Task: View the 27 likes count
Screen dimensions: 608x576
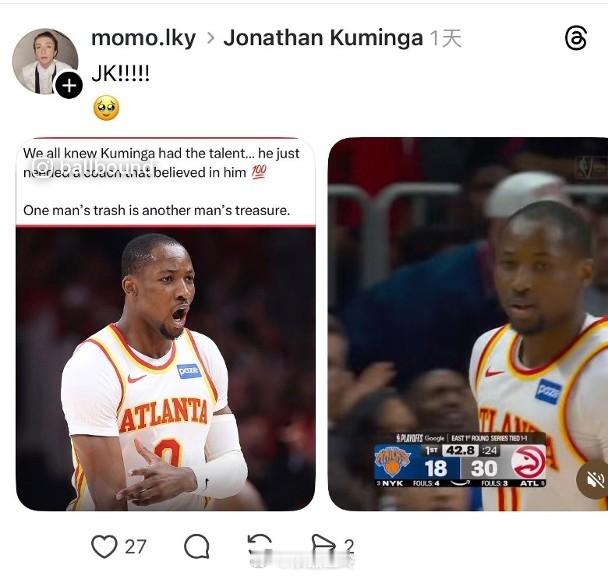Action: [135, 547]
